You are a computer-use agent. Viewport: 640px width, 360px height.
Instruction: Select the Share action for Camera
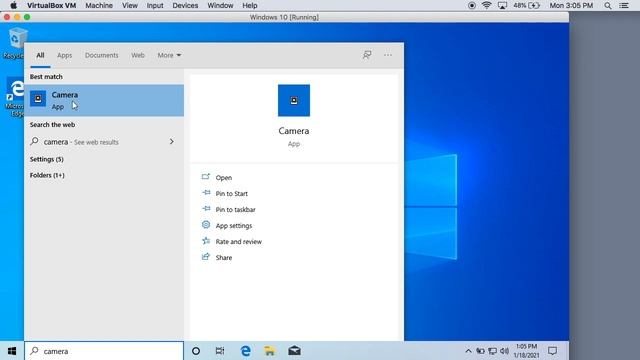coord(224,258)
